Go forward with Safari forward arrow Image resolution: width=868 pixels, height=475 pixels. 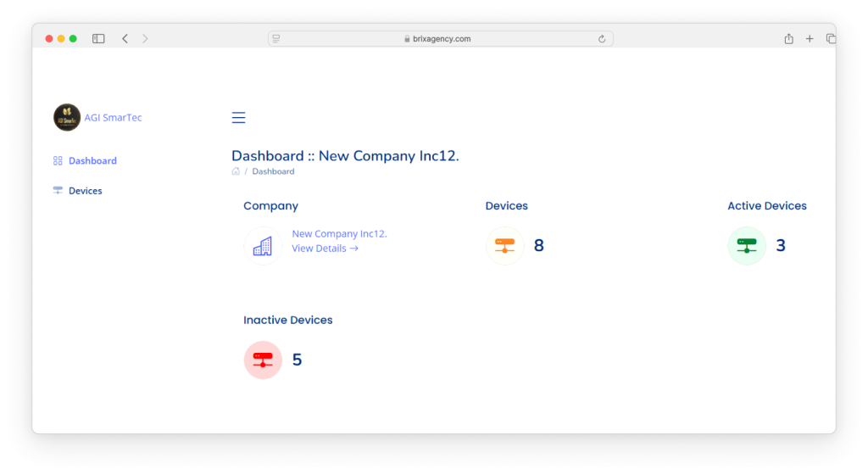[x=145, y=39]
